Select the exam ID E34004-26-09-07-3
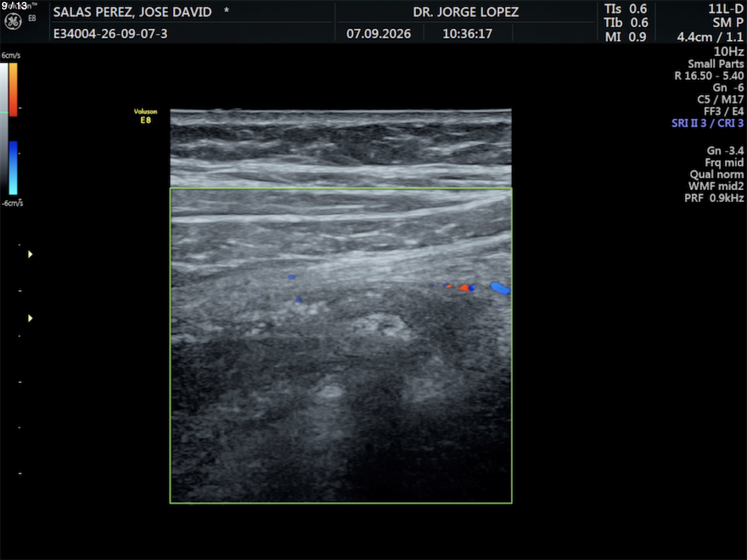747x560 pixels. [x=110, y=34]
